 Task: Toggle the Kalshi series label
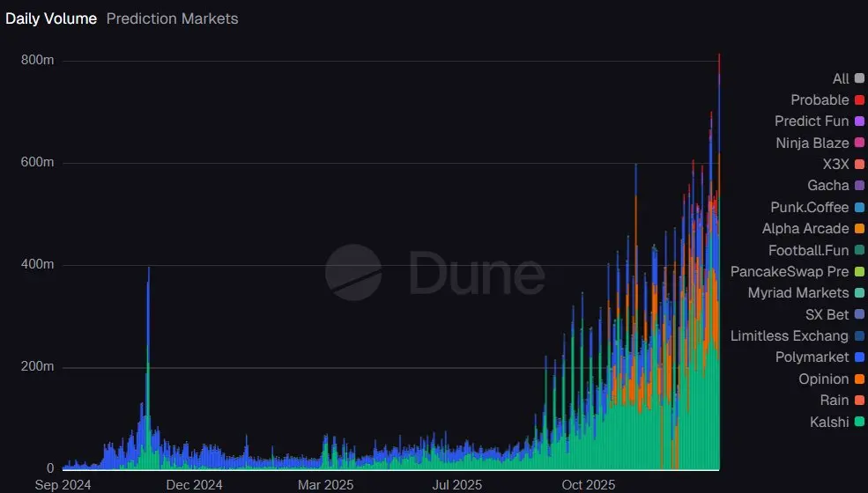(829, 423)
